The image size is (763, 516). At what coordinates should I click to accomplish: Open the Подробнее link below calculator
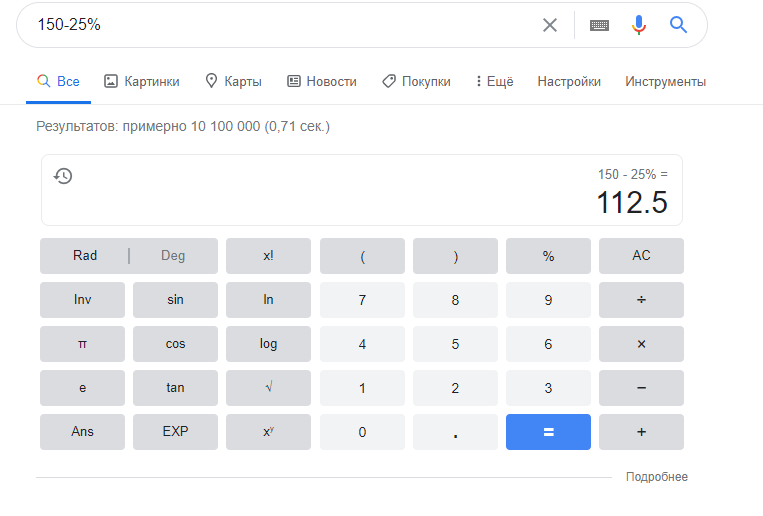point(656,477)
